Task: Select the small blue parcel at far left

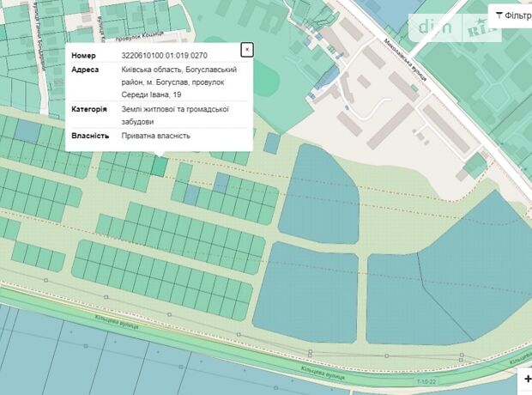Action: [x=27, y=131]
